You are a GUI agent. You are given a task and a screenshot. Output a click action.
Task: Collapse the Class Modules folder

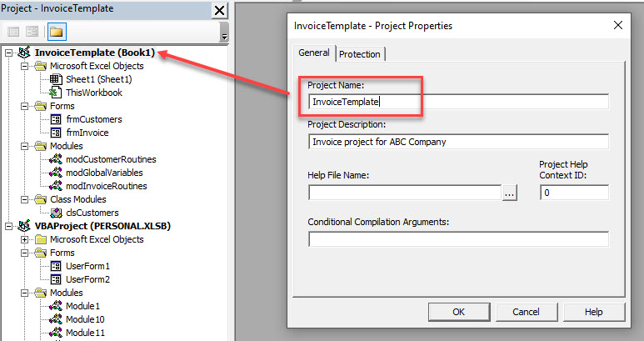[25, 199]
